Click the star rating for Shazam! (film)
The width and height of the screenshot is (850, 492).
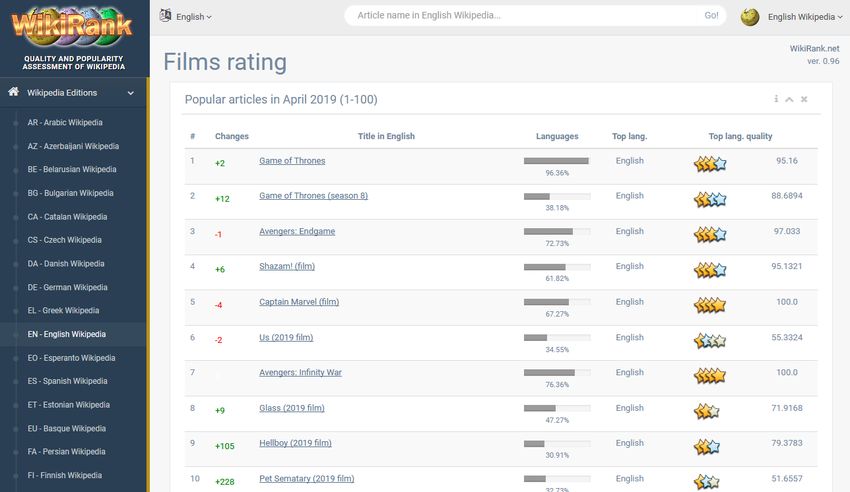pyautogui.click(x=710, y=270)
